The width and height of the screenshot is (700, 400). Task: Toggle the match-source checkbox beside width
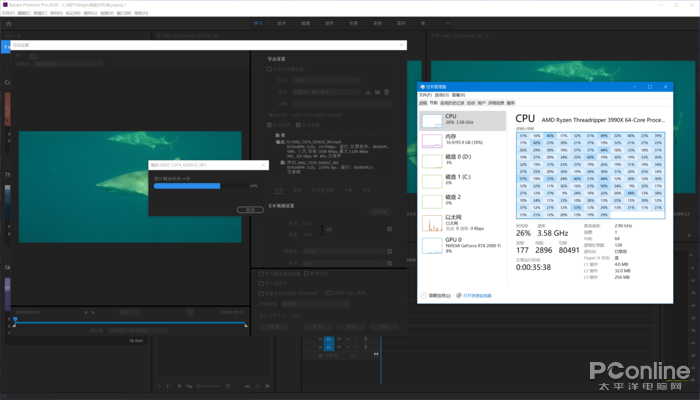(389, 229)
